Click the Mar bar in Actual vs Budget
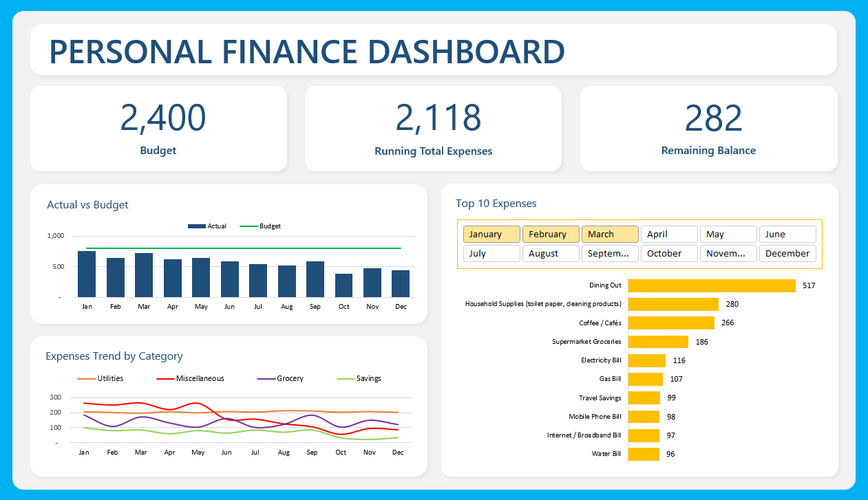Viewport: 868px width, 500px height. 144,275
